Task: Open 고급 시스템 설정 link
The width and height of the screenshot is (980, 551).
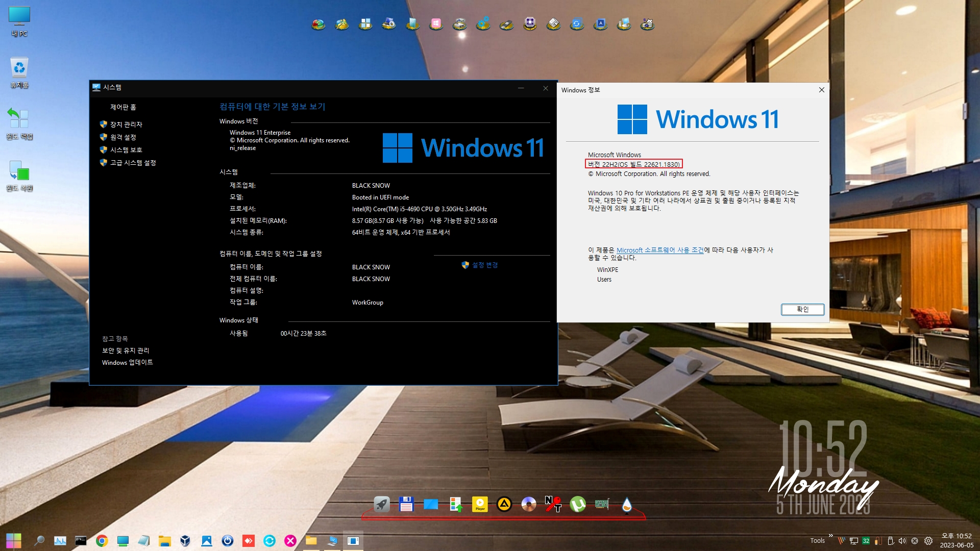Action: (x=133, y=162)
